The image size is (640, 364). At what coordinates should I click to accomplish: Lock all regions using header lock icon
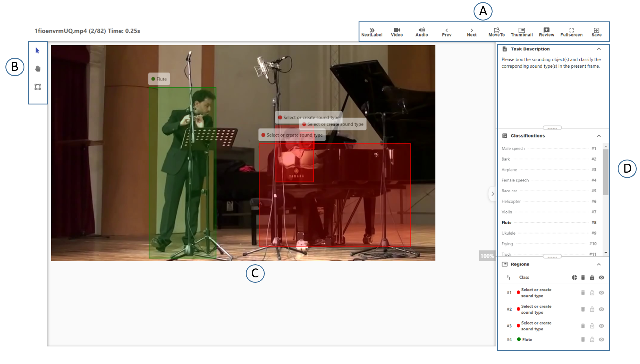pyautogui.click(x=592, y=277)
